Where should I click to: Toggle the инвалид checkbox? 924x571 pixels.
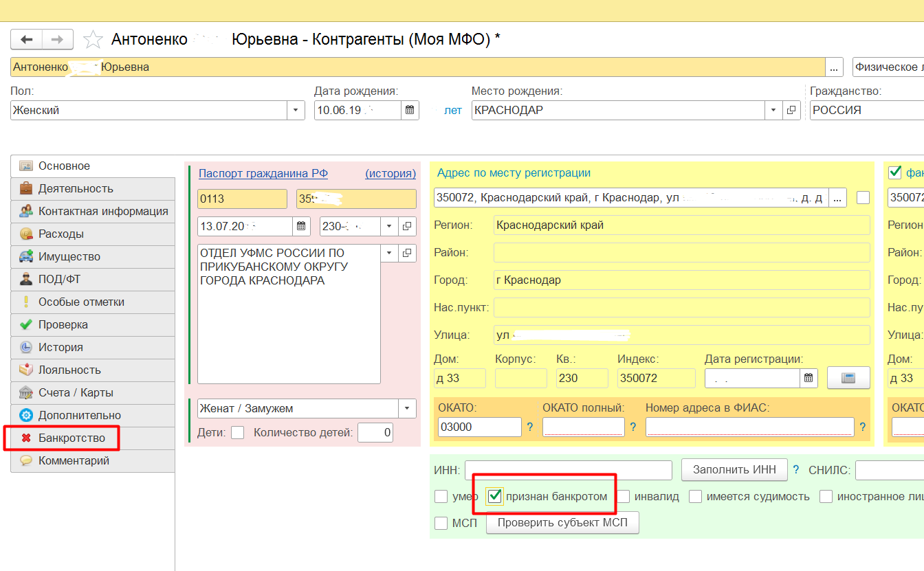[623, 496]
